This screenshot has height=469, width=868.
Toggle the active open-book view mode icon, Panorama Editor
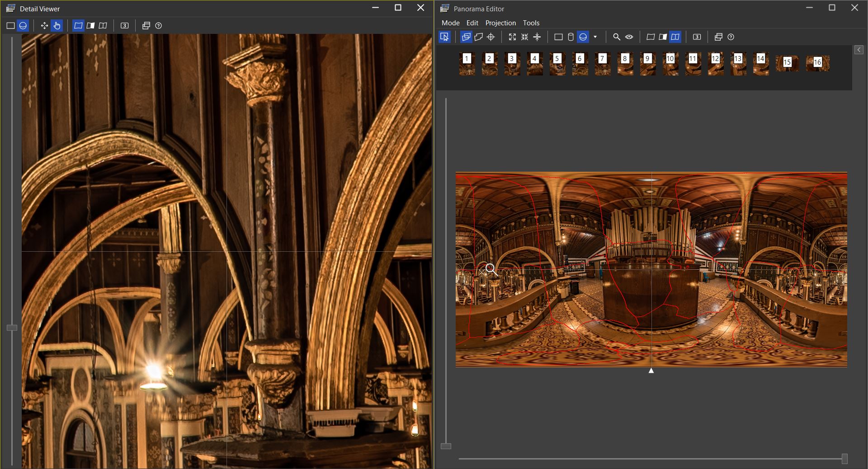(x=675, y=37)
